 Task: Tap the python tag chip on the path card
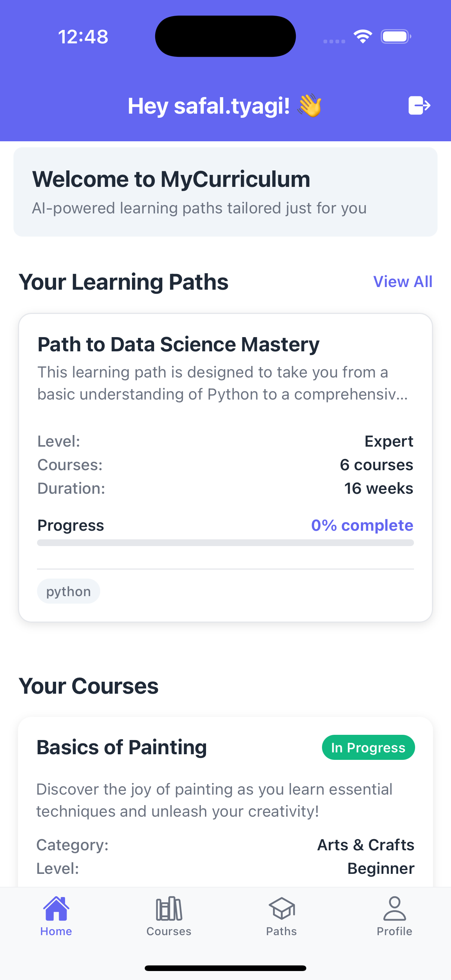68,591
